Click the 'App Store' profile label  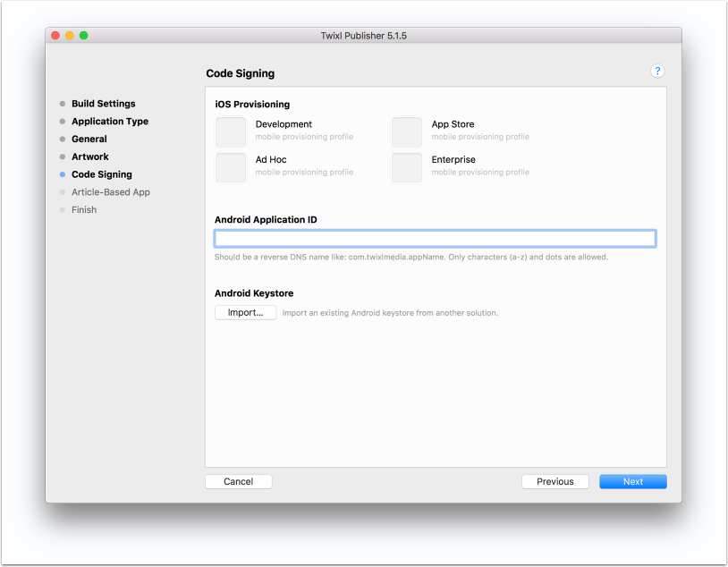(x=453, y=124)
